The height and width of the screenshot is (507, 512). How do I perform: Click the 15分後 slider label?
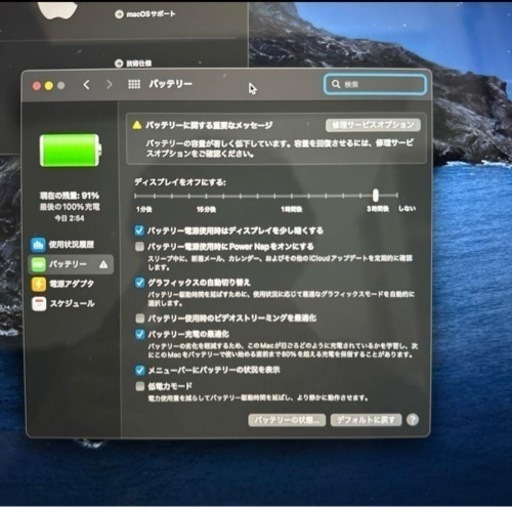(x=206, y=210)
